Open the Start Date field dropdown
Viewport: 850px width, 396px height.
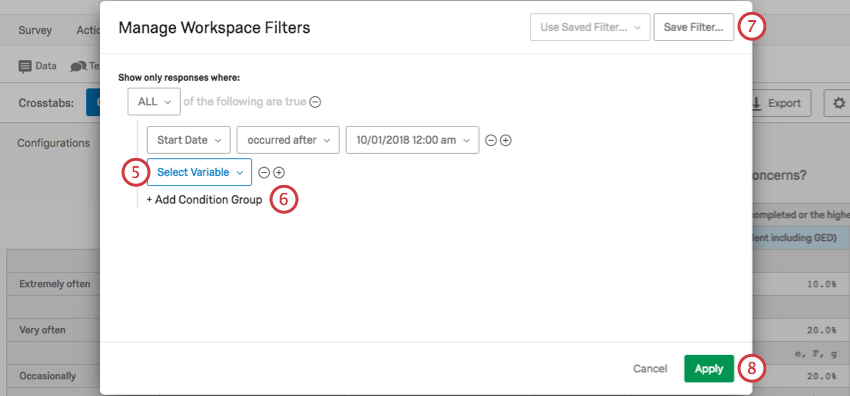pyautogui.click(x=189, y=140)
